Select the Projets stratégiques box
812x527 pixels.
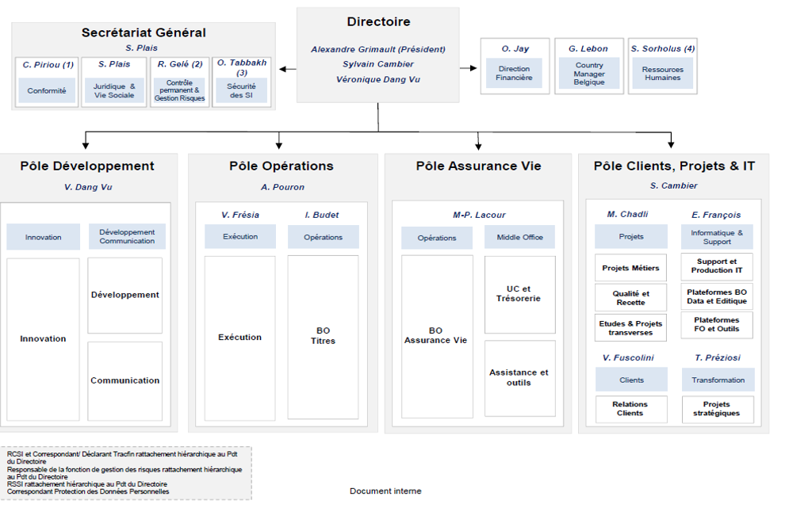click(x=717, y=409)
